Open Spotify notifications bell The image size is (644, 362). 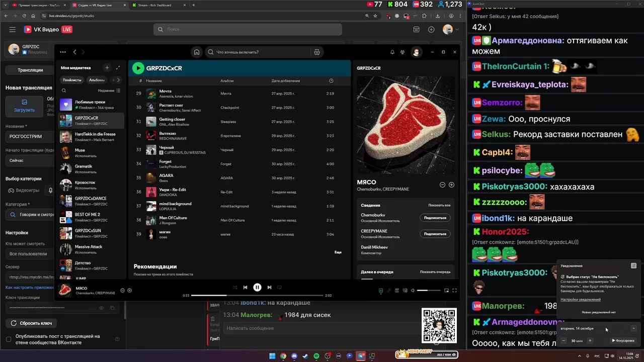(x=392, y=52)
